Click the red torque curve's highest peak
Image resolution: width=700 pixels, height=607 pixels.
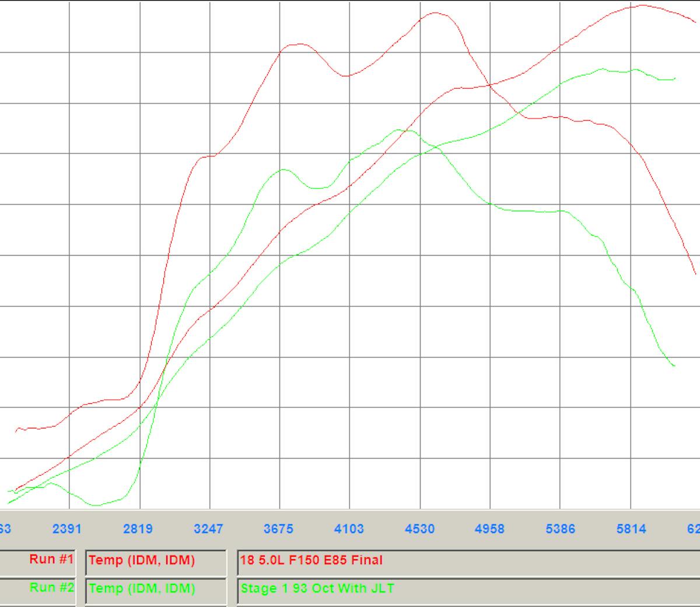(435, 12)
